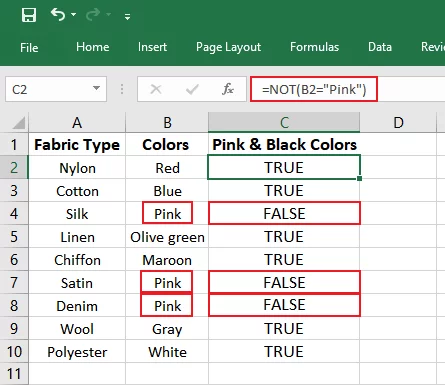
Task: Click the Select All corner triangle
Action: 19,123
